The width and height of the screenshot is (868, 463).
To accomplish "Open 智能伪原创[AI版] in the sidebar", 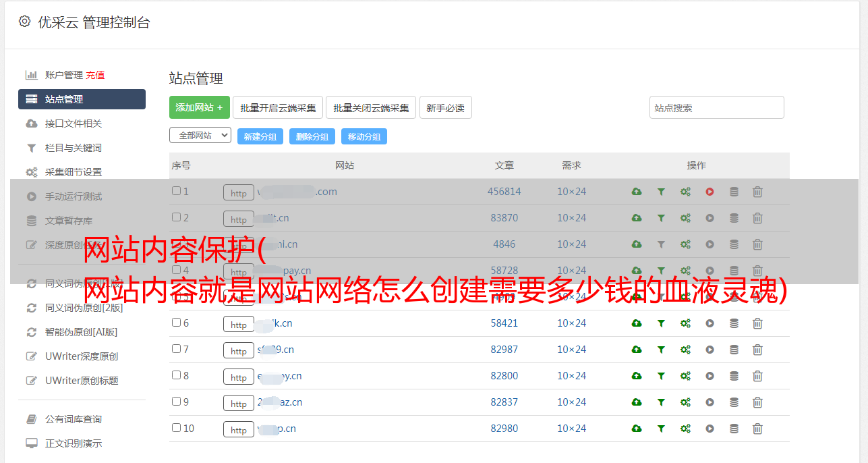I will pyautogui.click(x=82, y=332).
